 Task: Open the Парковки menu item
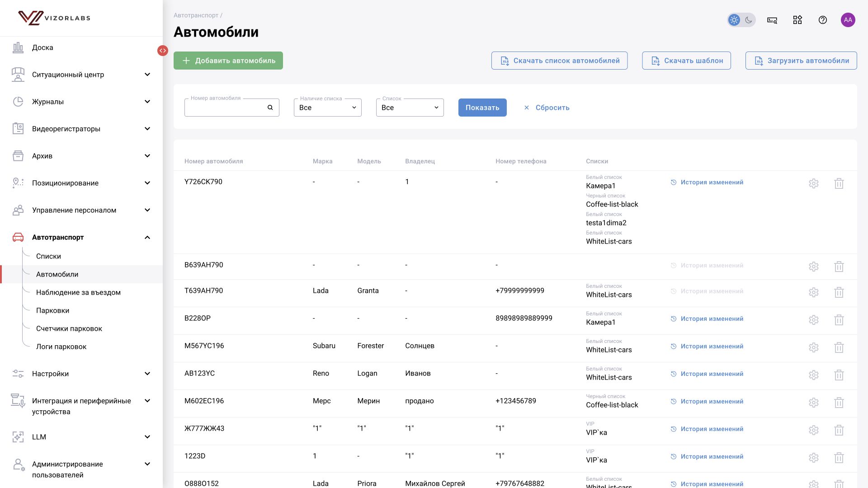click(x=52, y=310)
